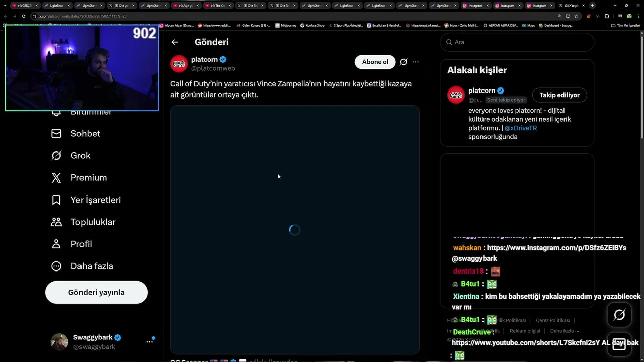Open the Midjourney bookmark
The width and height of the screenshot is (644, 362).
click(286, 25)
